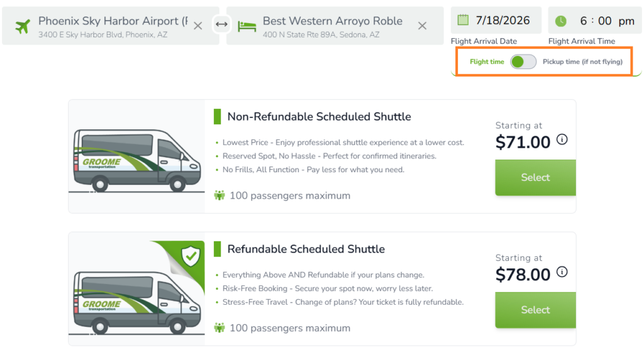Select the Refundable Scheduled Shuttle

[x=535, y=310]
